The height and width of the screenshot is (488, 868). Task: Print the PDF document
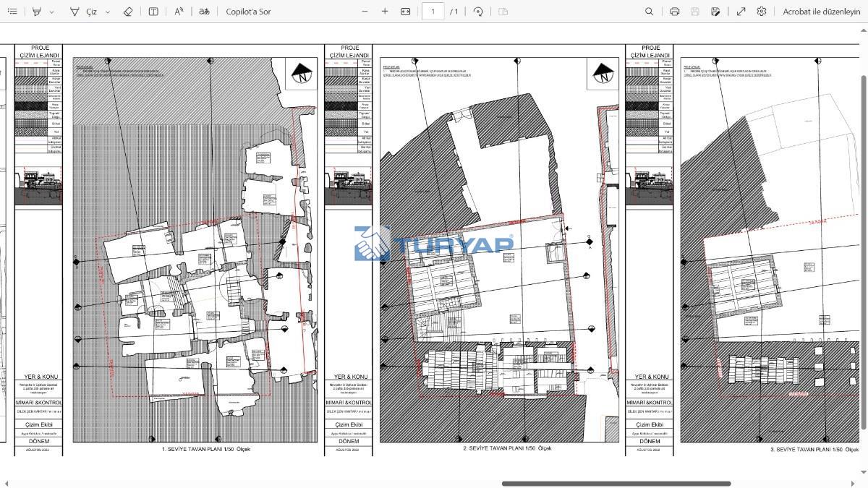[674, 12]
